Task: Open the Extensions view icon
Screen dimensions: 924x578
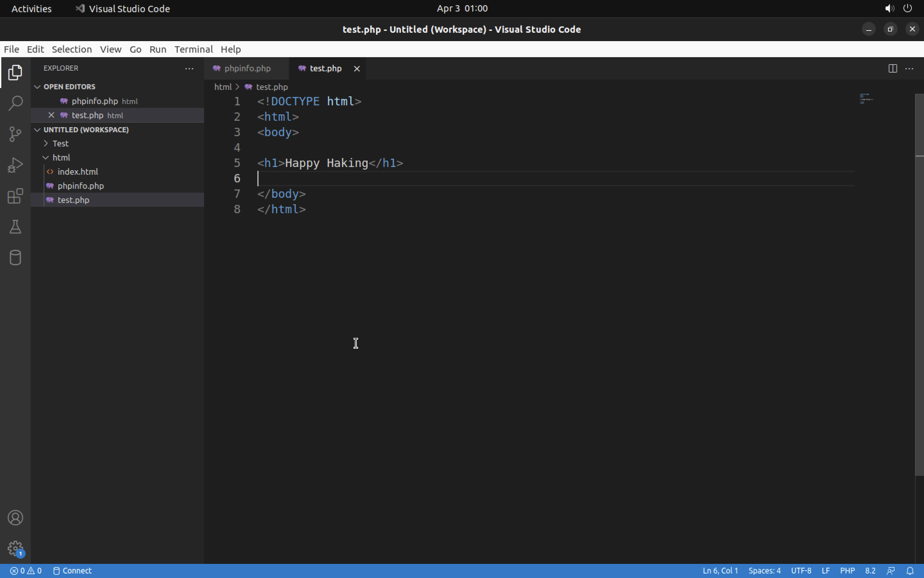Action: point(15,196)
